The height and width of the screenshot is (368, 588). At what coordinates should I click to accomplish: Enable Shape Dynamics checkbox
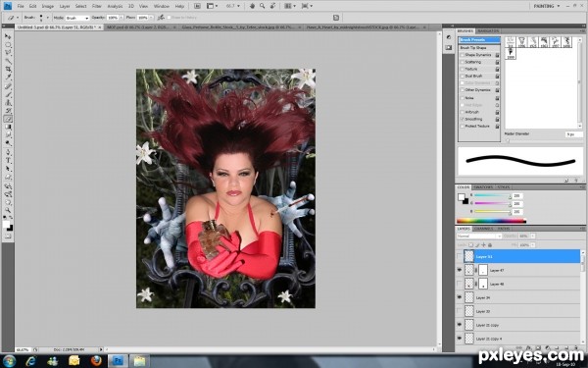pyautogui.click(x=463, y=55)
